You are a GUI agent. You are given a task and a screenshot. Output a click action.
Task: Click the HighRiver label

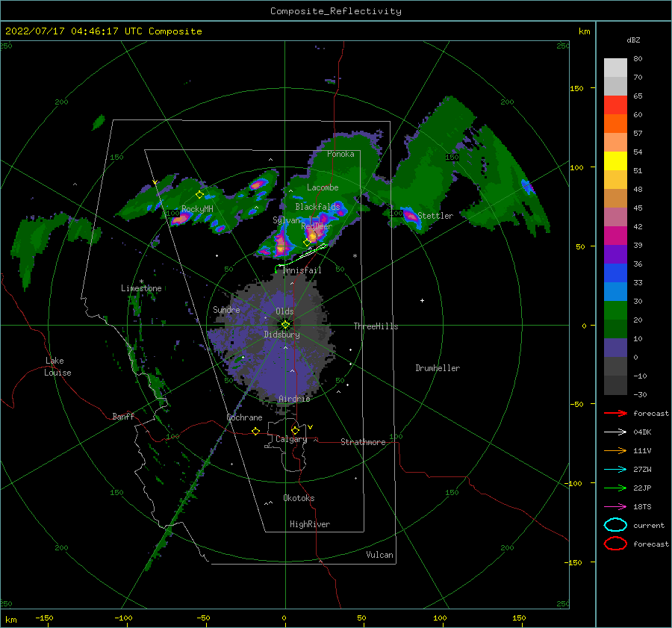click(310, 524)
